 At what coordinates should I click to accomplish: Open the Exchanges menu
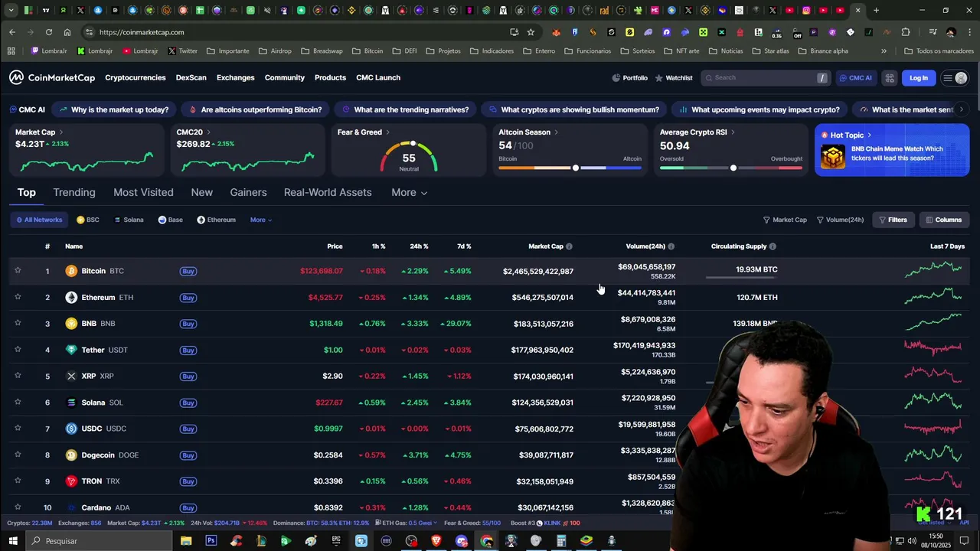click(x=235, y=78)
